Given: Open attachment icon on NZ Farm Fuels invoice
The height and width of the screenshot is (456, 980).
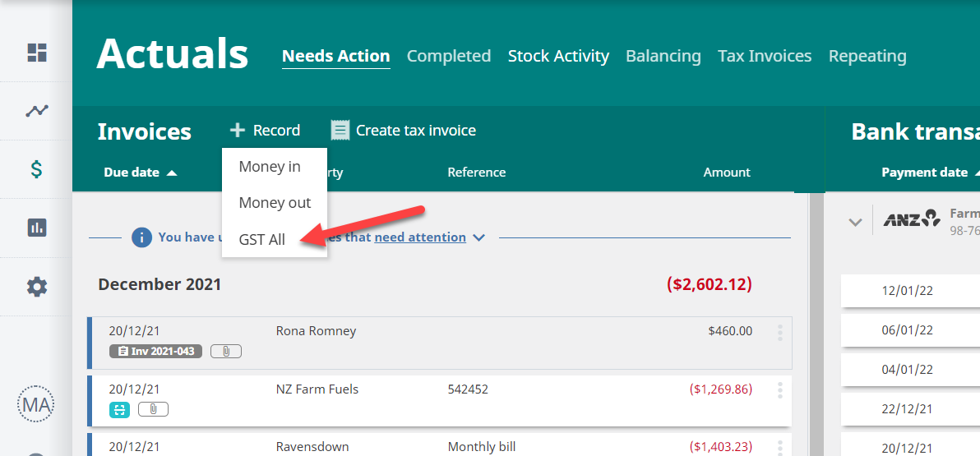Looking at the screenshot, I should 153,409.
